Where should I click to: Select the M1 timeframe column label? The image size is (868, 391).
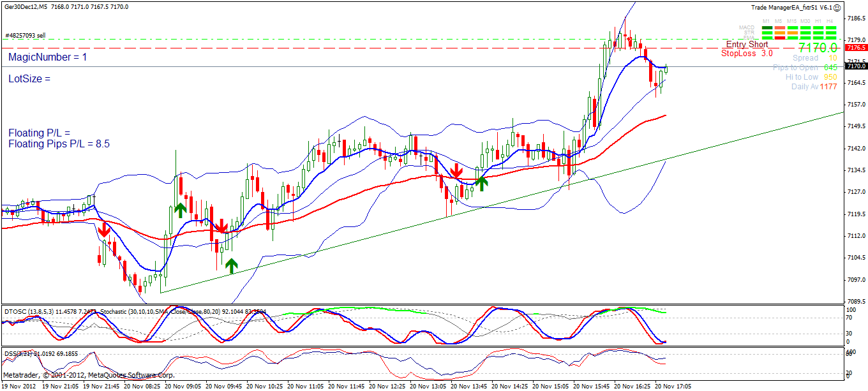(766, 20)
